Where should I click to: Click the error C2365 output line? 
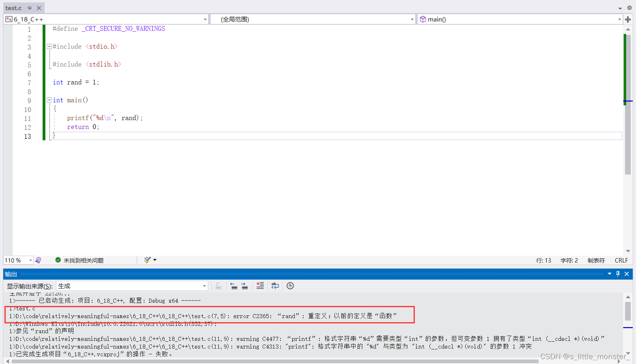[203, 316]
